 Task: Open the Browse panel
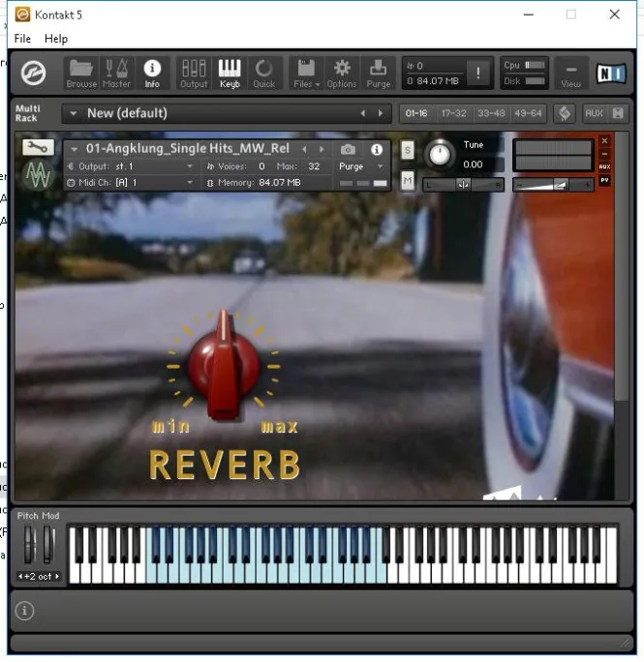point(81,74)
